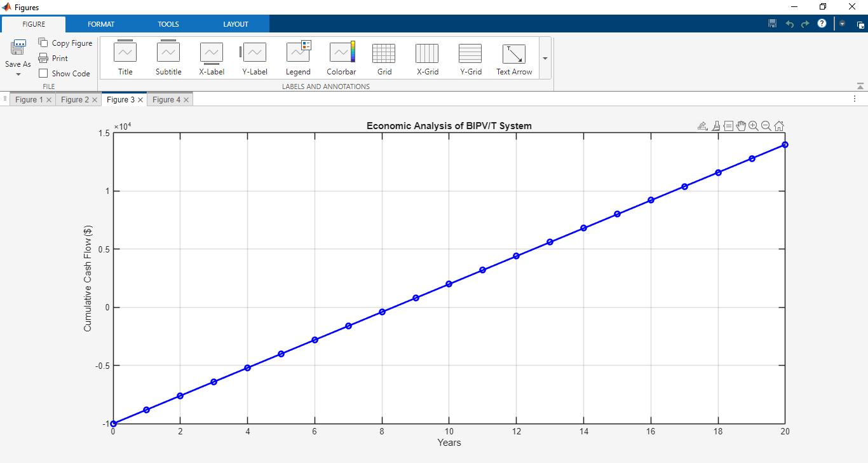Close the Figure 4 tab
The image size is (868, 463).
(186, 100)
